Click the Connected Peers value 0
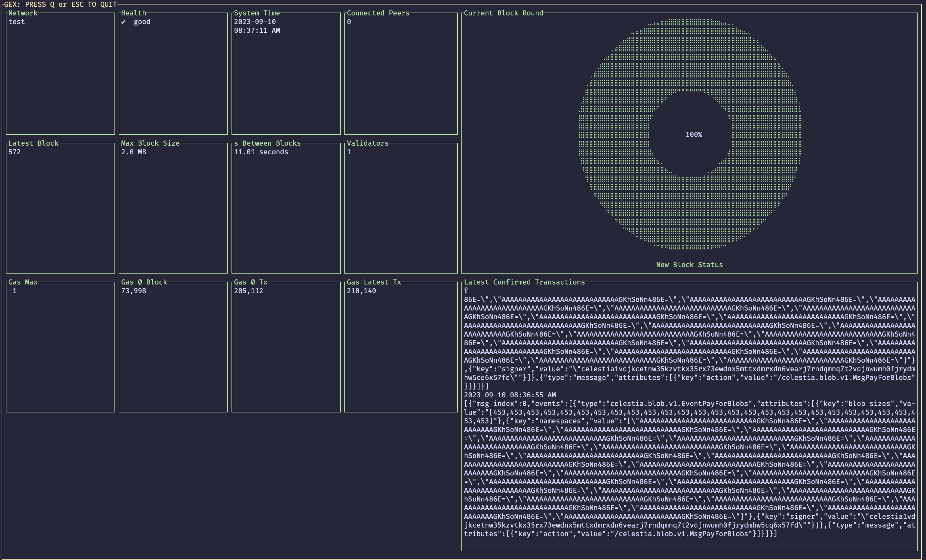The height and width of the screenshot is (560, 926). (349, 22)
